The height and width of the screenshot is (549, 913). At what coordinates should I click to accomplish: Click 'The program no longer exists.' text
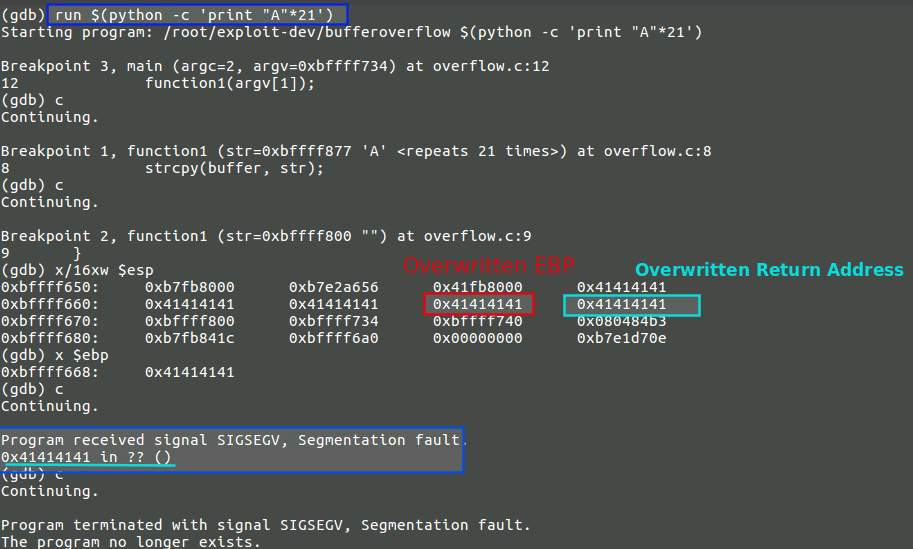point(130,542)
